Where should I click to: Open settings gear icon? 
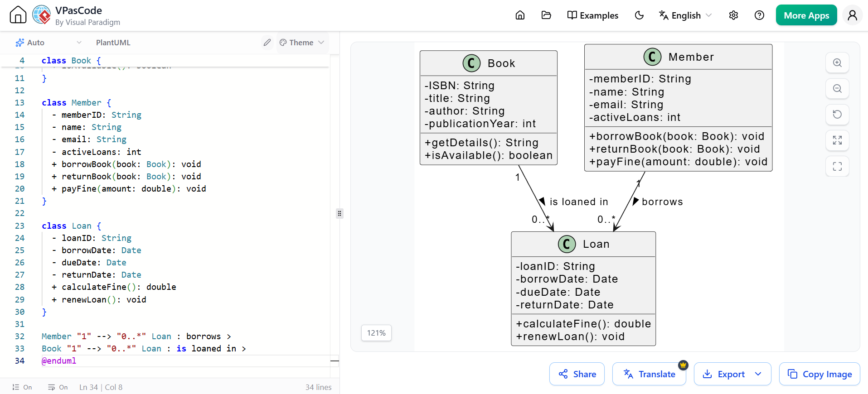[x=733, y=15]
